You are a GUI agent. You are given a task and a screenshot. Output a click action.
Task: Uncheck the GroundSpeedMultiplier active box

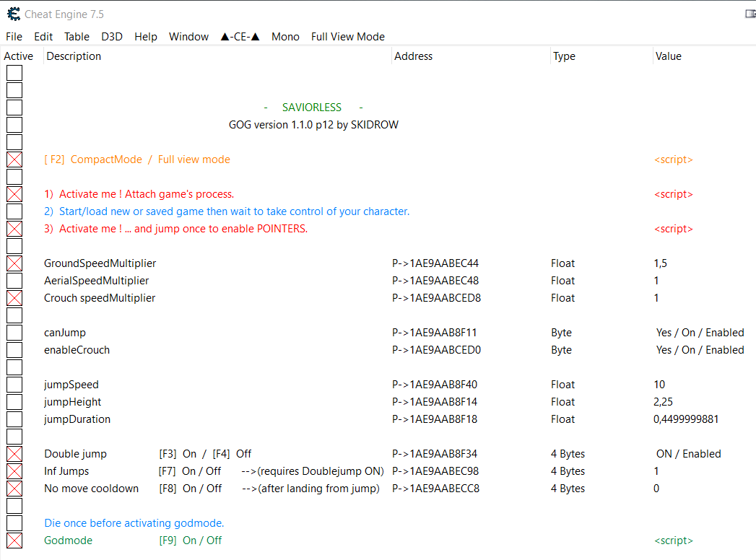click(14, 263)
